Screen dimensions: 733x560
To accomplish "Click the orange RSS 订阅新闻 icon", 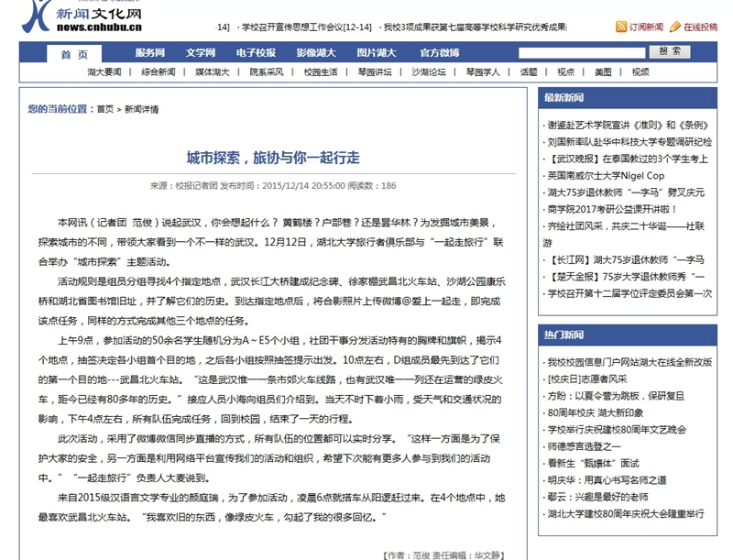I will pos(621,27).
